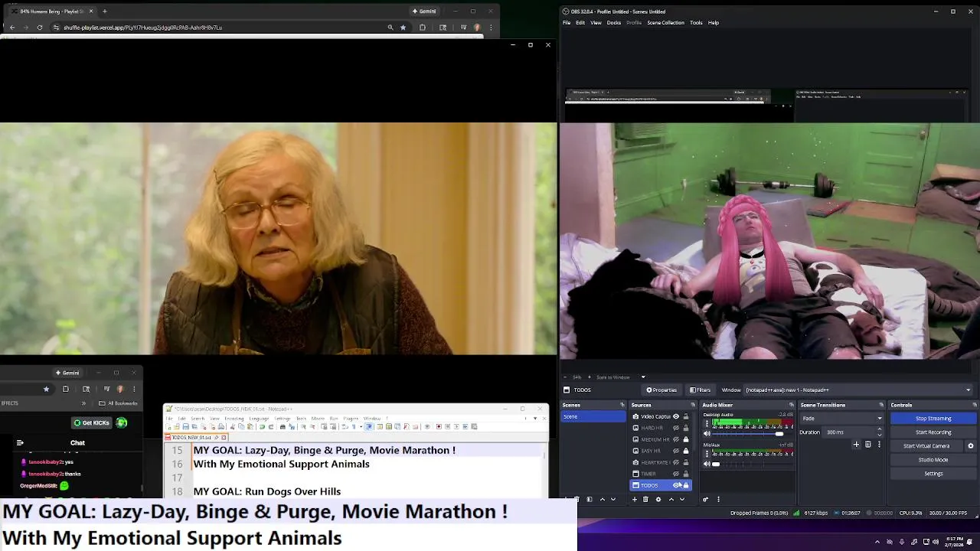Open scene filters icon in Scenes toolbar
980x551 pixels.
[590, 499]
